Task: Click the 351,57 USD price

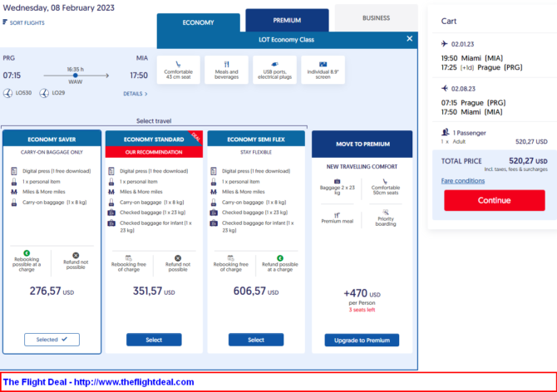Action: click(x=154, y=292)
